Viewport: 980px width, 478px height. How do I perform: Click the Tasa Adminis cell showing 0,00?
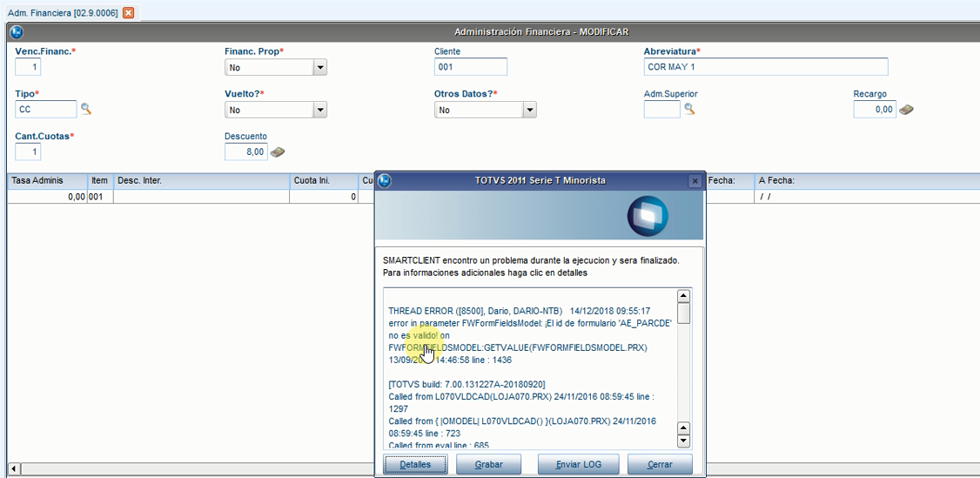pos(47,197)
